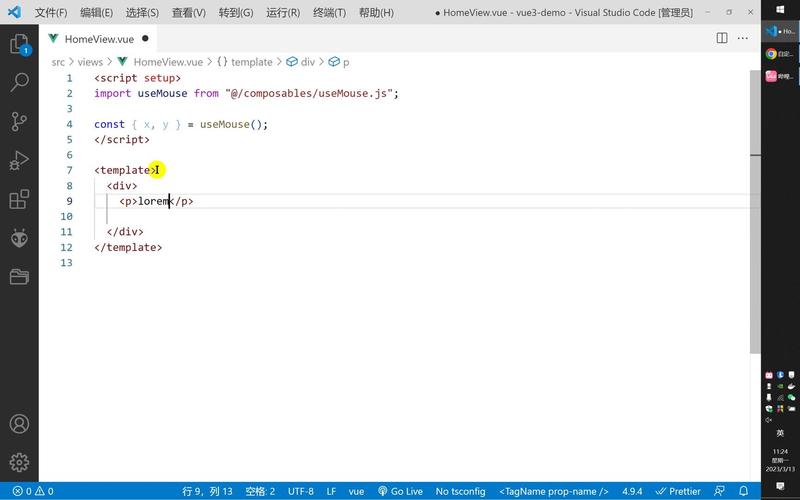
Task: Open the taskbar clock showing 11:24
Action: pyautogui.click(x=780, y=460)
